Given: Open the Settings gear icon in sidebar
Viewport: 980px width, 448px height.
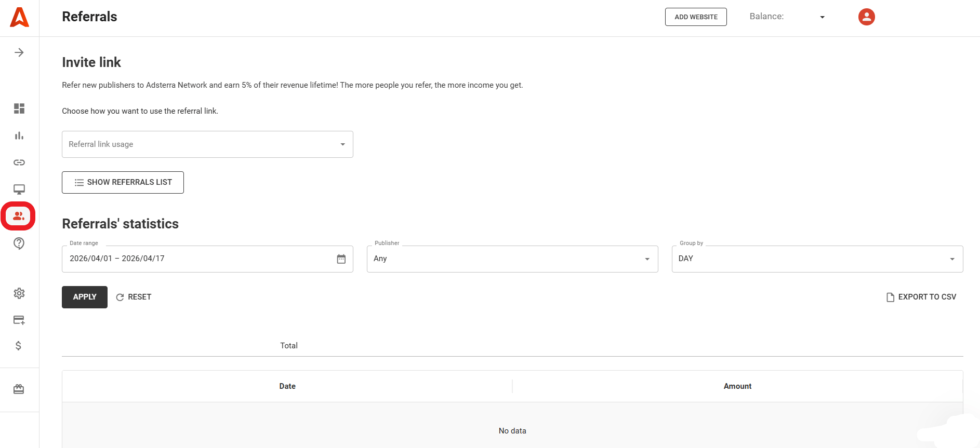Looking at the screenshot, I should 19,293.
